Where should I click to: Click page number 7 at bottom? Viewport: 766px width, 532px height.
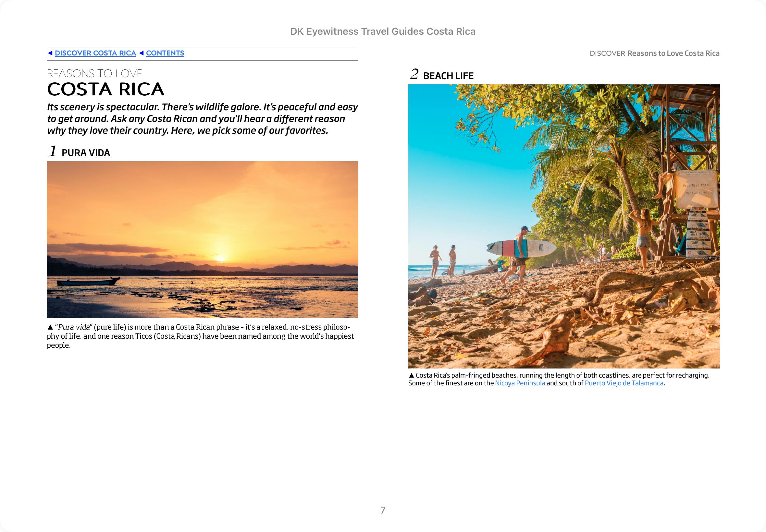(383, 510)
